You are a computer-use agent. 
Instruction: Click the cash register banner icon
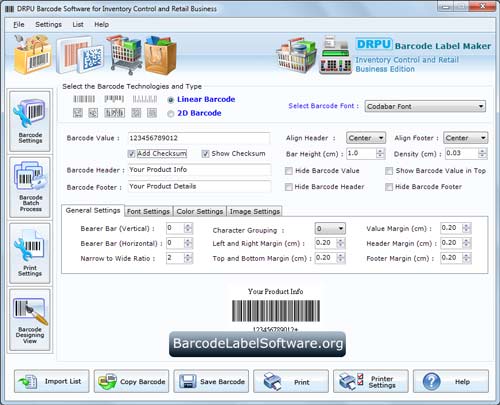coord(336,55)
